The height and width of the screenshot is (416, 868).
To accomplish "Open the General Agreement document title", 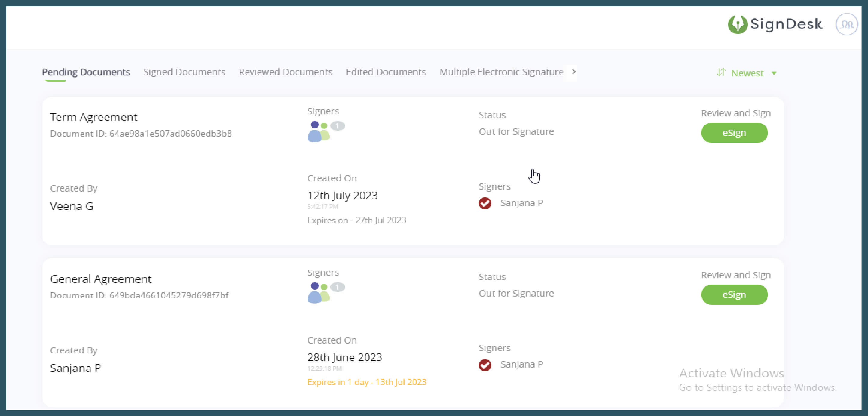I will point(101,279).
